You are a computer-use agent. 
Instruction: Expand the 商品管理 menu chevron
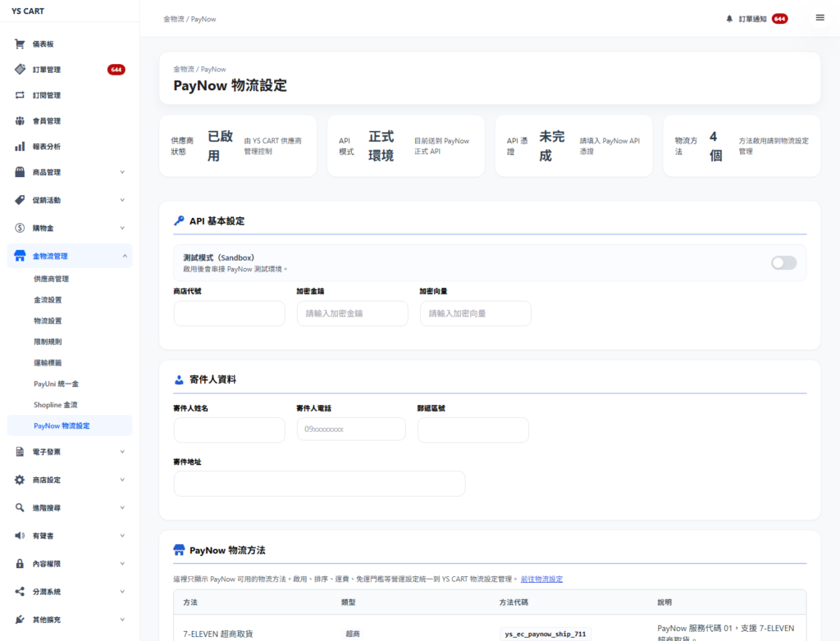(x=122, y=172)
